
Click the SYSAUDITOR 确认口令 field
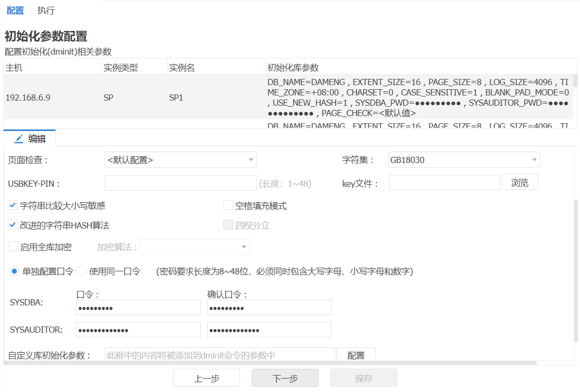[x=269, y=330]
